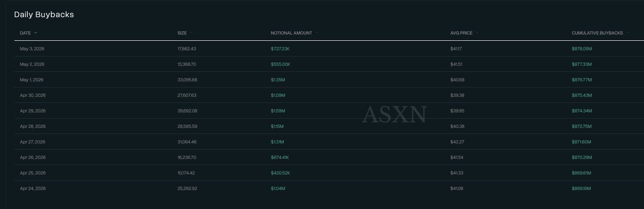The height and width of the screenshot is (209, 644).
Task: Click cumulative buybacks $874.34M
Action: tap(582, 111)
